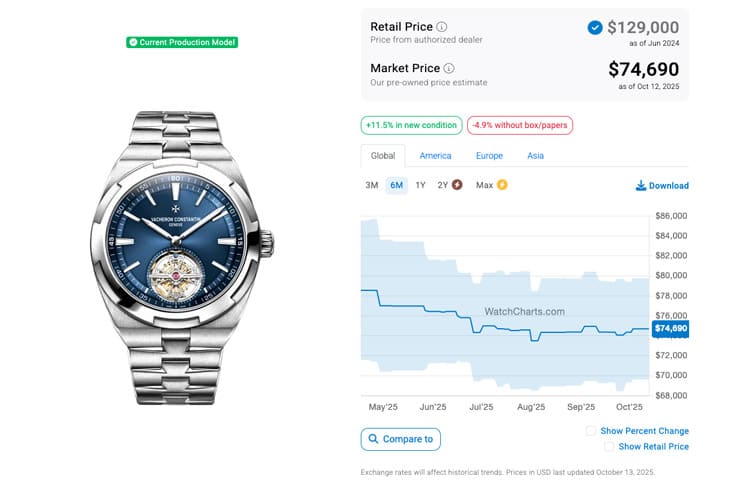Select the 3M time range
Screen dimensions: 730x482
pos(372,185)
